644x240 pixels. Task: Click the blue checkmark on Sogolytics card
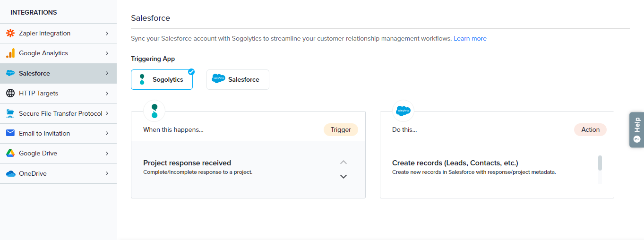click(x=191, y=72)
